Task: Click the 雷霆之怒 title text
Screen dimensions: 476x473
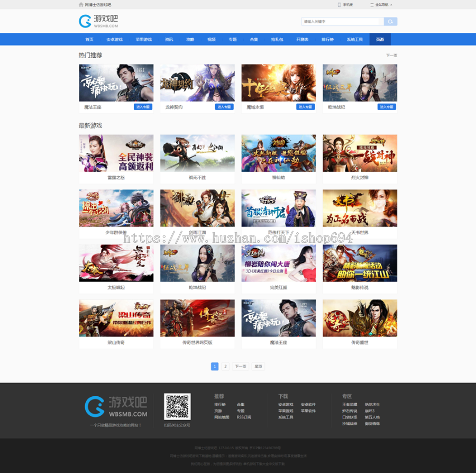Action: tap(116, 178)
